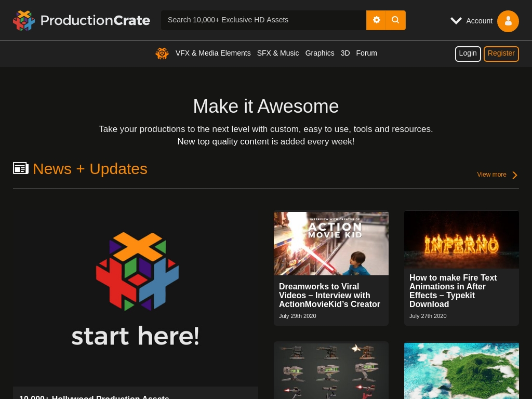
Task: Open How to make Fire Text article
Action: tap(453, 291)
